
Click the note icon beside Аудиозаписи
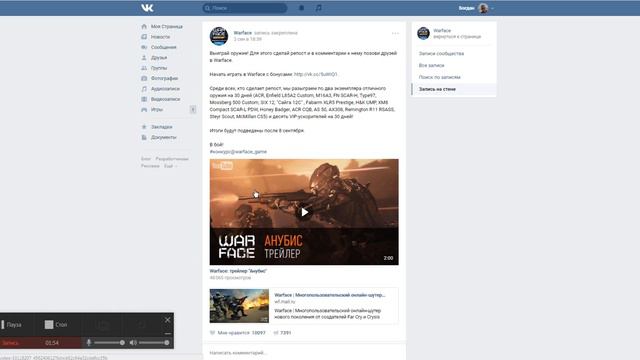click(x=144, y=89)
